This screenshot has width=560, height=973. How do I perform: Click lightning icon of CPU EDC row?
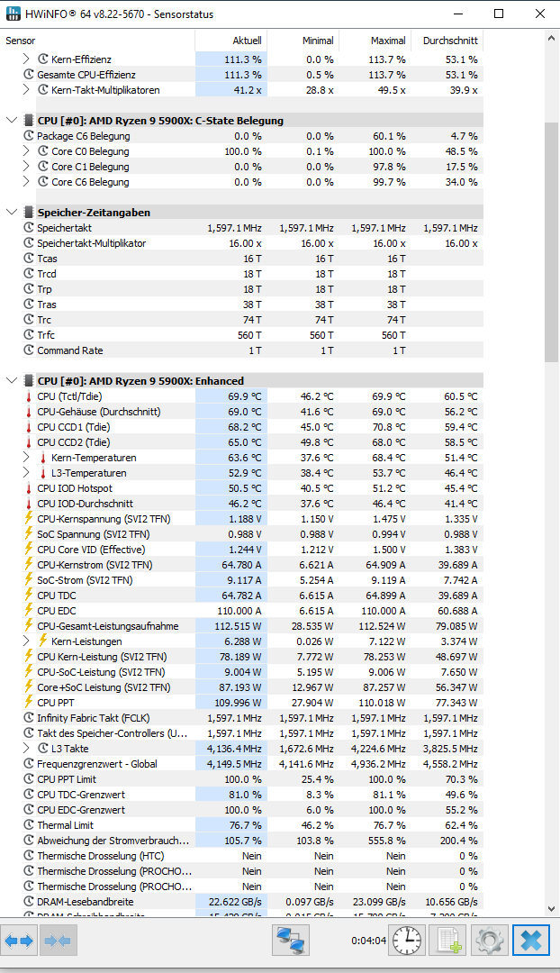coord(29,611)
